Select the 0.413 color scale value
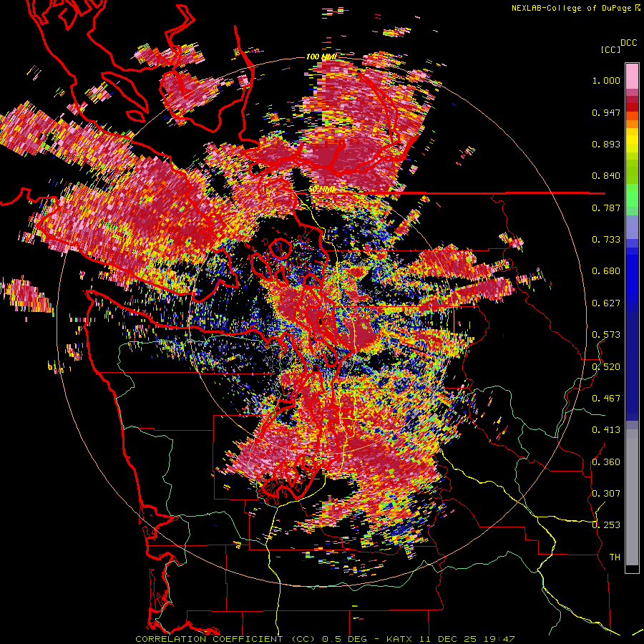The image size is (644, 644). 606,430
